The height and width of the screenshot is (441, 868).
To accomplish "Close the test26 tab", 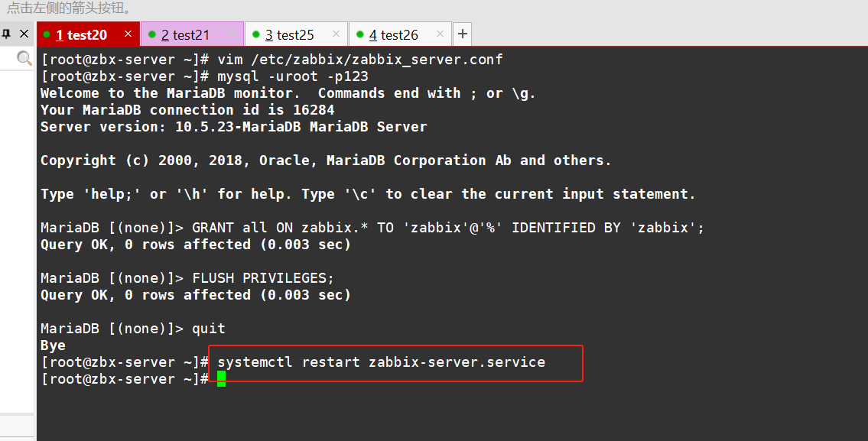I will point(440,34).
